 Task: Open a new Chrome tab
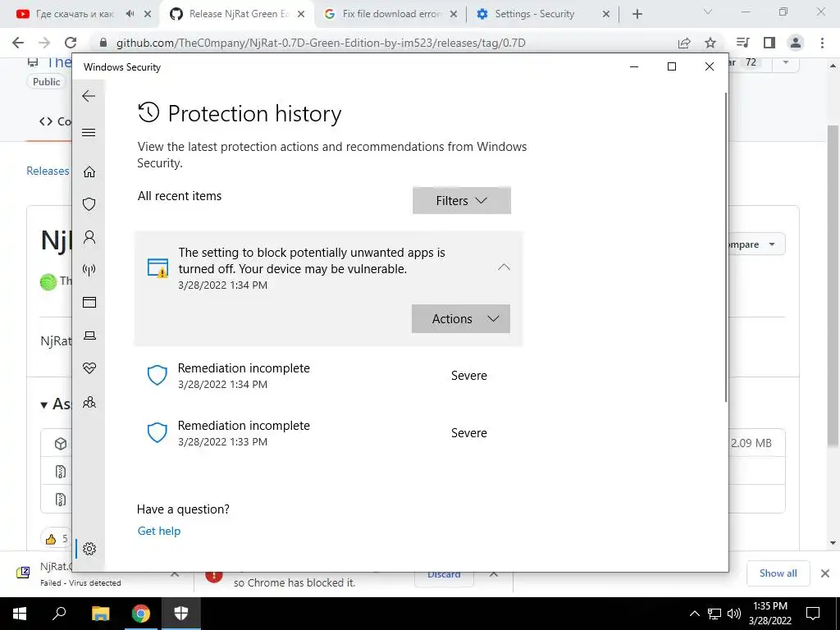(x=637, y=15)
